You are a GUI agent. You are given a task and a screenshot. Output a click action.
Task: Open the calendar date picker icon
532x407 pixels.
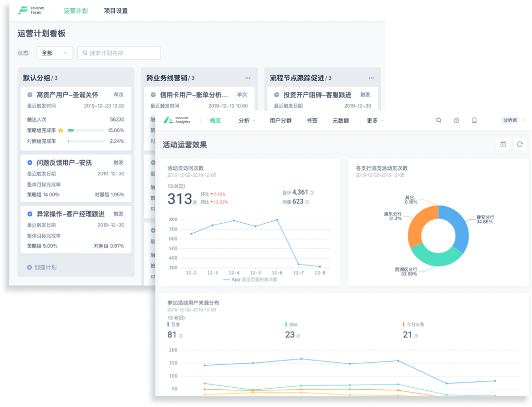tap(503, 145)
